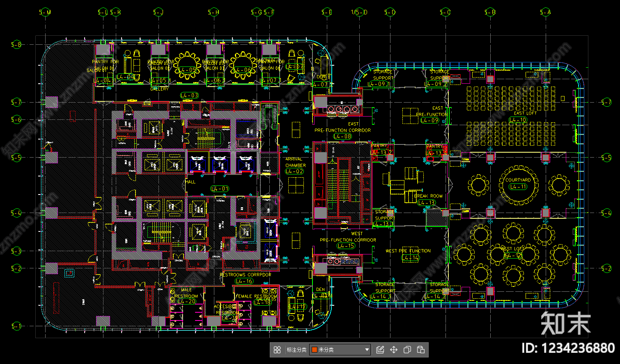
Task: Select the HALL room label
Action: pyautogui.click(x=190, y=182)
